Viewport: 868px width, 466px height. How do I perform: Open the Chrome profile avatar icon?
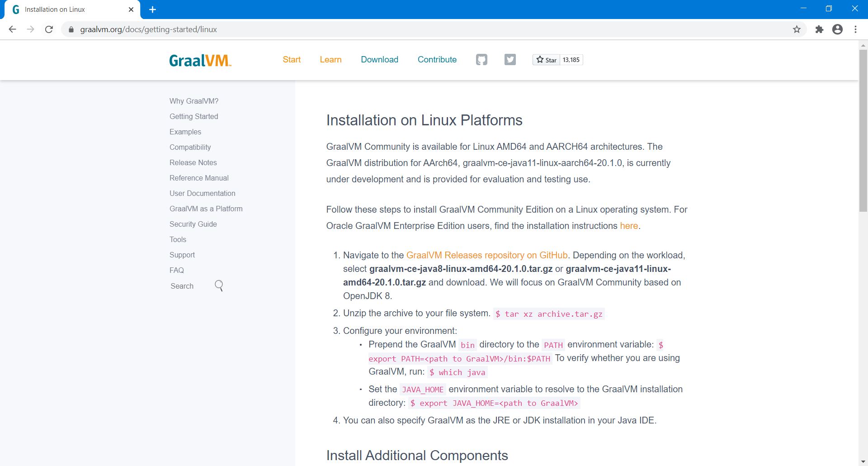point(837,29)
